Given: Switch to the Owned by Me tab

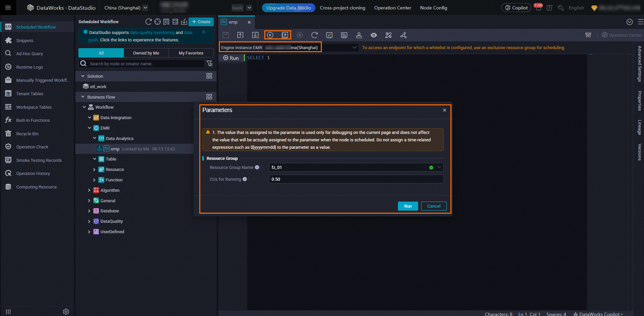Looking at the screenshot, I should pos(146,53).
